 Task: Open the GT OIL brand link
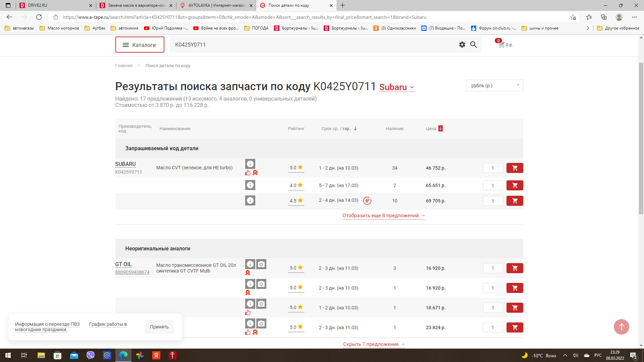(123, 264)
